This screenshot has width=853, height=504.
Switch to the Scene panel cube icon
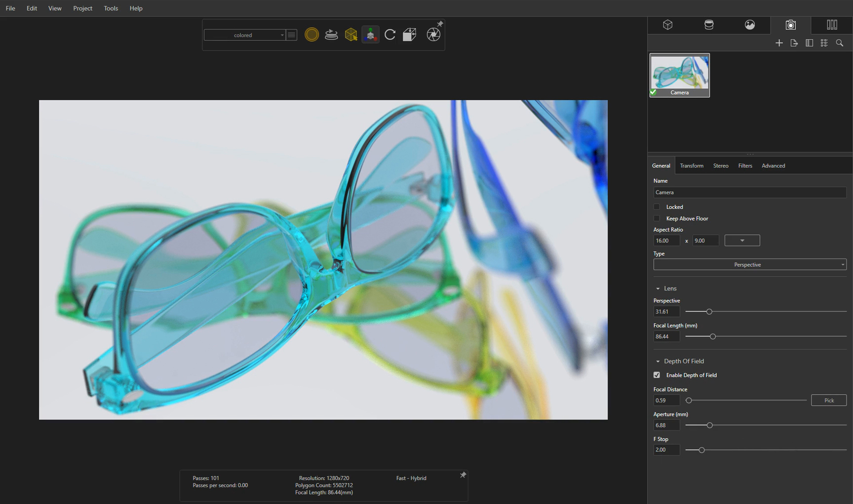tap(668, 25)
